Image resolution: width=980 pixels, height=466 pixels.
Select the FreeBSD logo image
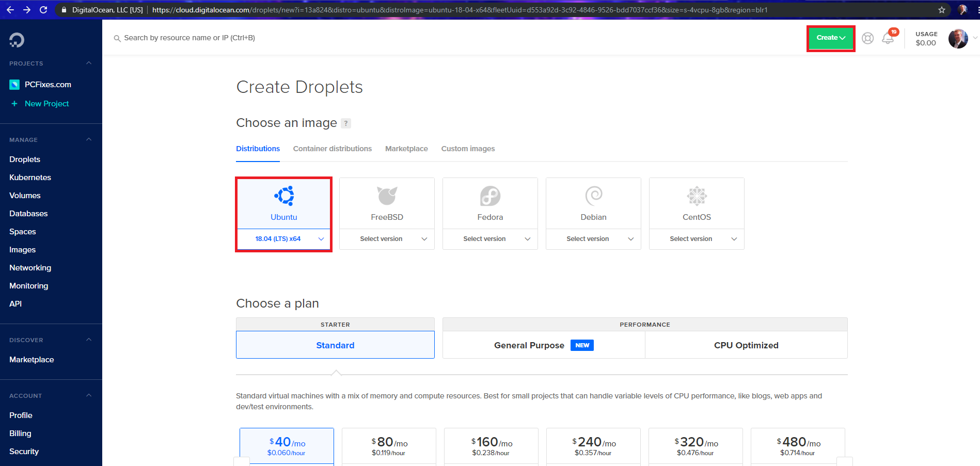coord(387,196)
